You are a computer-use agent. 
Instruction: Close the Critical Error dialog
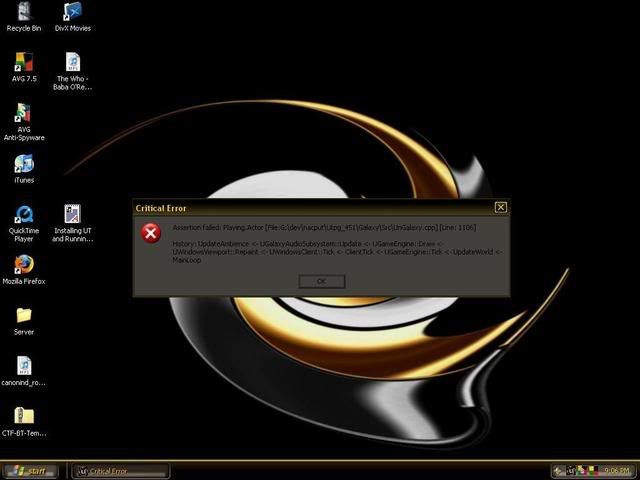[x=501, y=207]
